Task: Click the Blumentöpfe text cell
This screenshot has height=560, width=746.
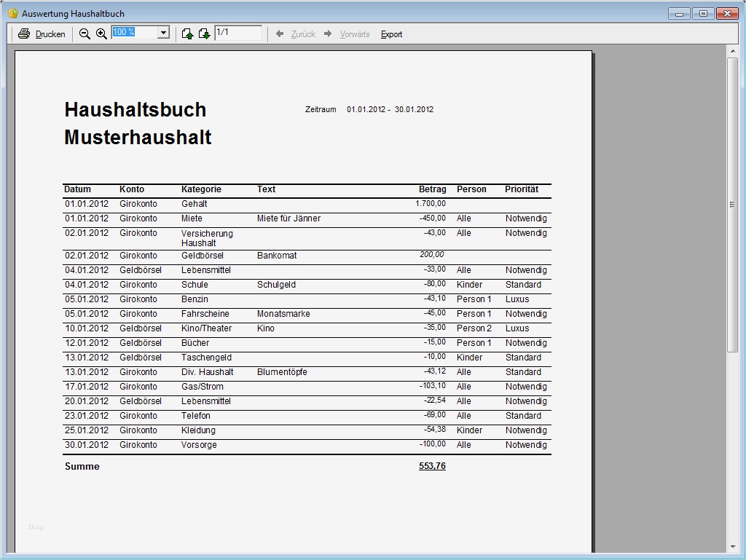Action: pyautogui.click(x=282, y=372)
